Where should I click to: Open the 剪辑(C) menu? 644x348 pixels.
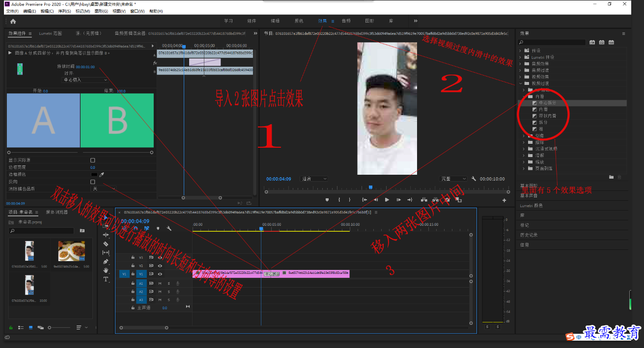(x=47, y=11)
